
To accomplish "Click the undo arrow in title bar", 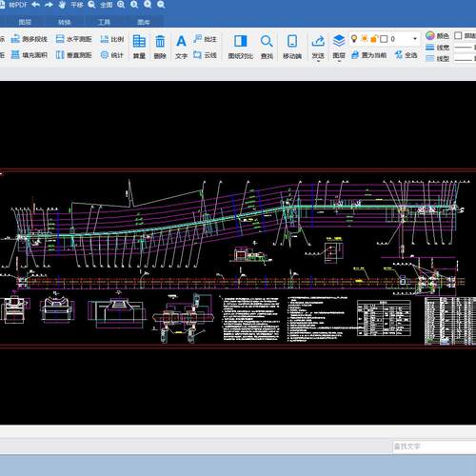I will 36,5.
